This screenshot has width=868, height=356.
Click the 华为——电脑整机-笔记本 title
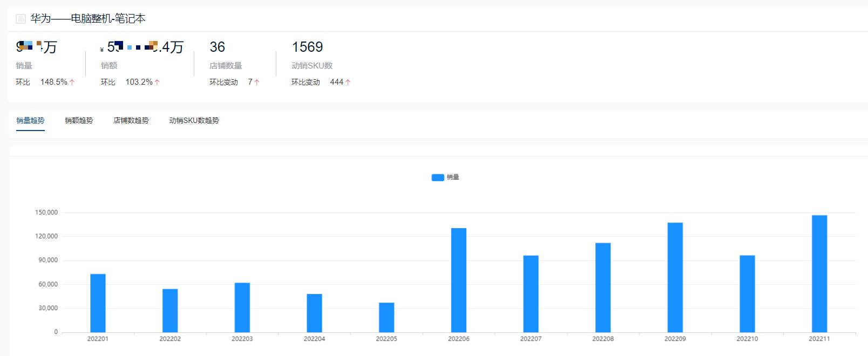tap(88, 18)
